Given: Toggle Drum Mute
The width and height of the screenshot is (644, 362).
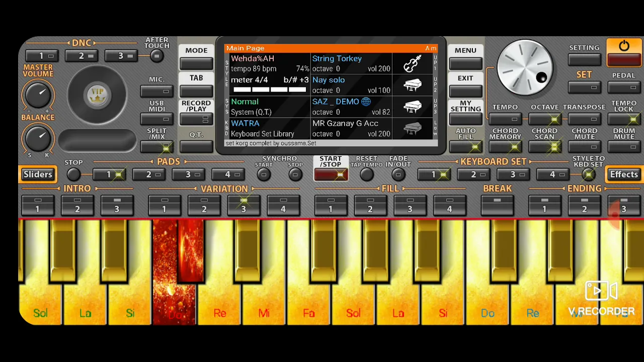Looking at the screenshot, I should tap(624, 147).
